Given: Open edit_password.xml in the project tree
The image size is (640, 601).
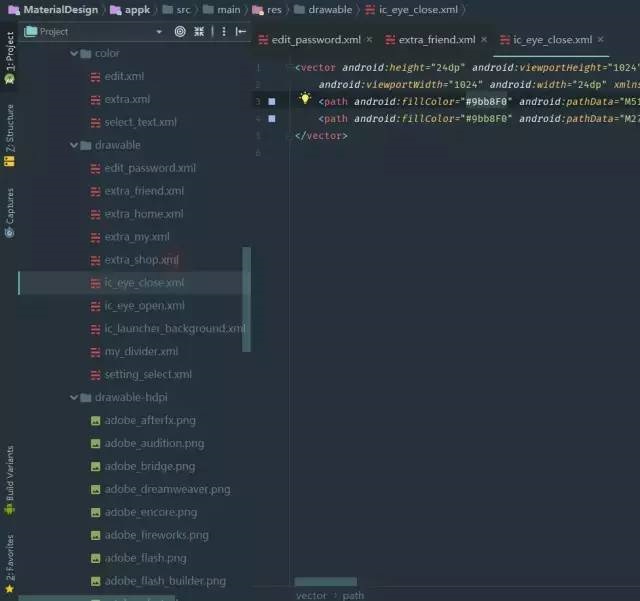Looking at the screenshot, I should (x=150, y=168).
